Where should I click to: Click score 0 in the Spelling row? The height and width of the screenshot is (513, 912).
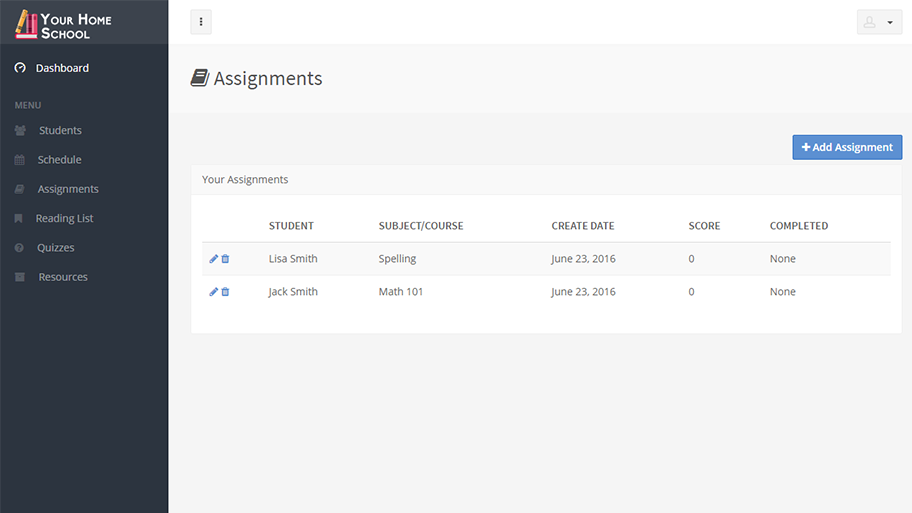click(691, 259)
